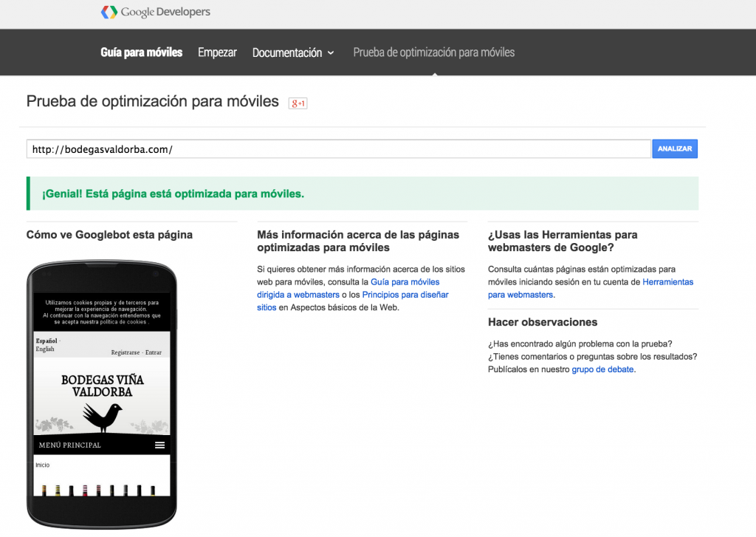Click the Google Developers pinwheel logo

point(109,12)
